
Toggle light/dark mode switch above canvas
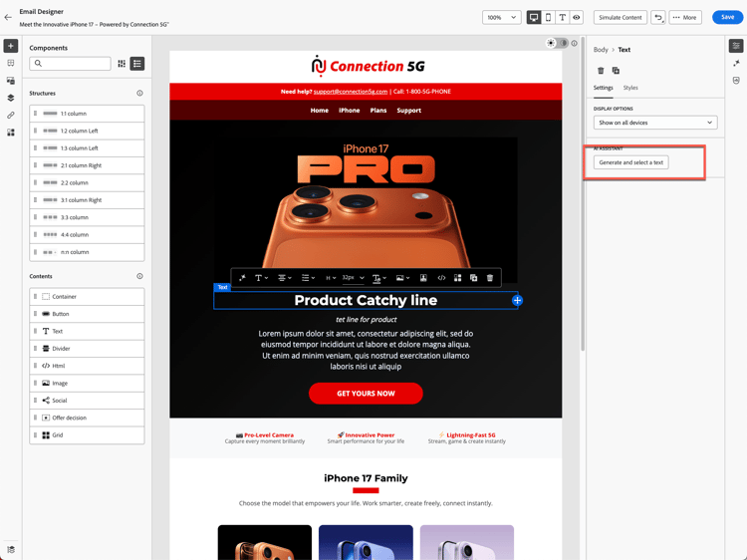tap(557, 43)
